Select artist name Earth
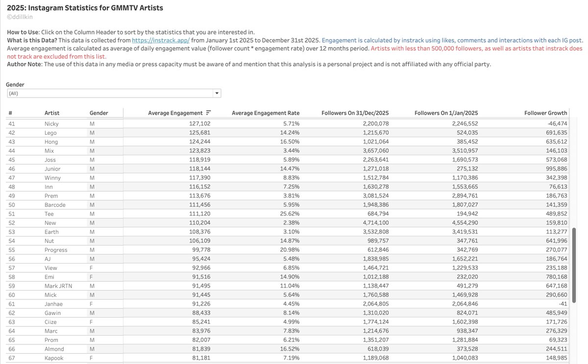 (x=51, y=232)
